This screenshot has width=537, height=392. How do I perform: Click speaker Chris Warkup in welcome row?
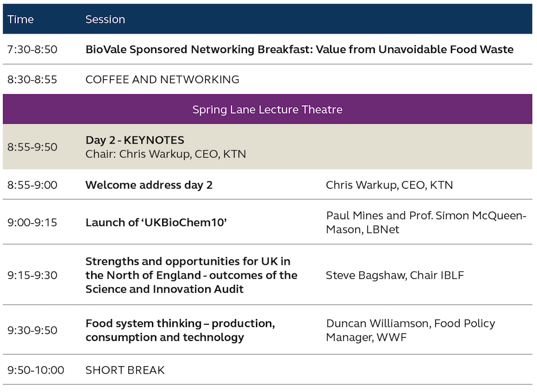click(x=389, y=185)
